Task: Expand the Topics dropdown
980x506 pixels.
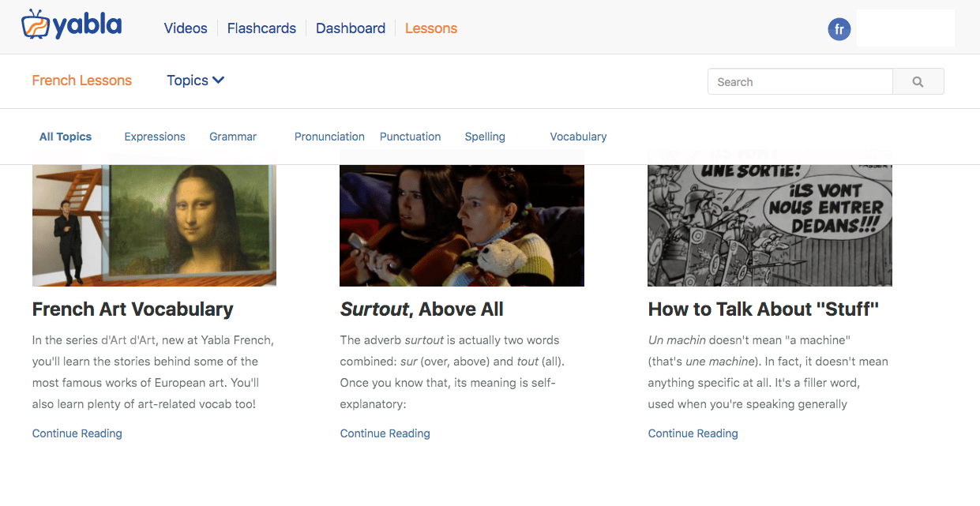Action: [x=195, y=81]
